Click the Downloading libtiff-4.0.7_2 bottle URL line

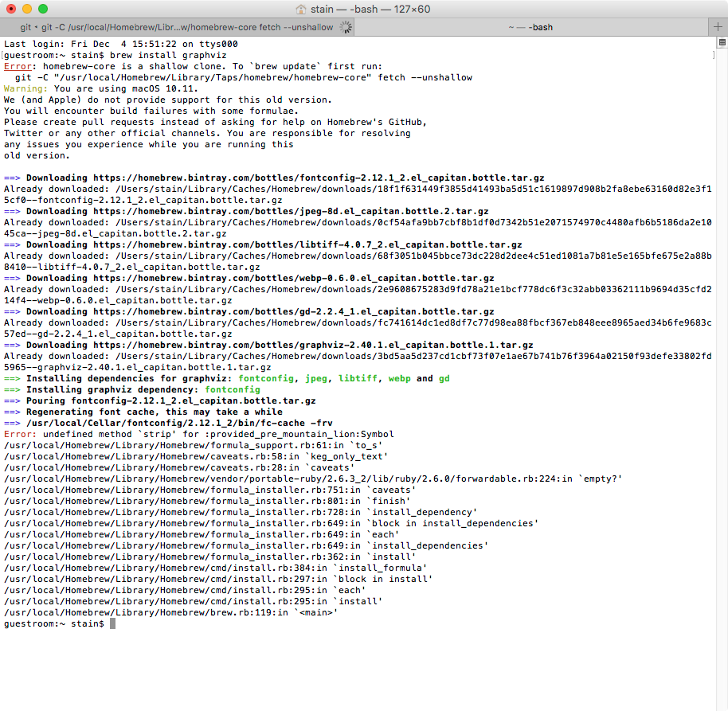coord(263,244)
